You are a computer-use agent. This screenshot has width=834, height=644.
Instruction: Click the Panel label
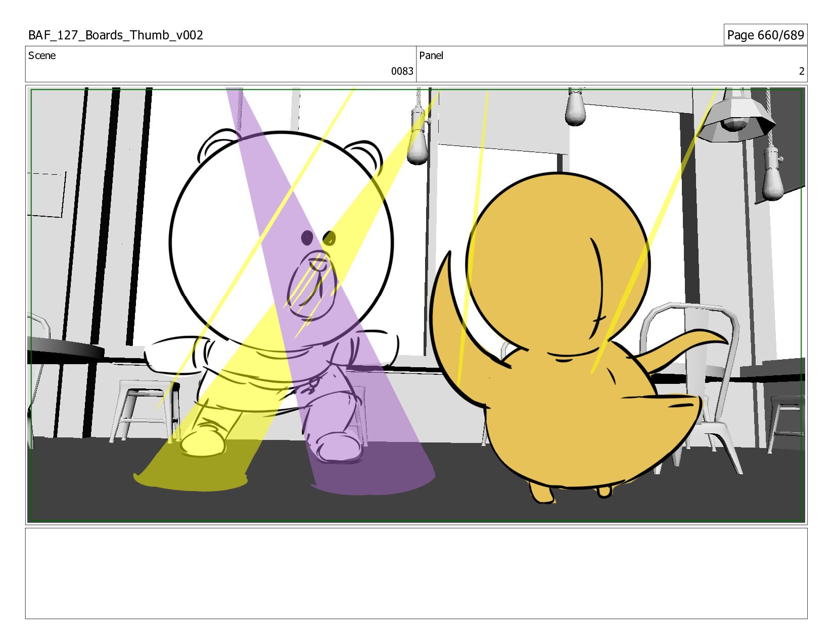[x=431, y=56]
